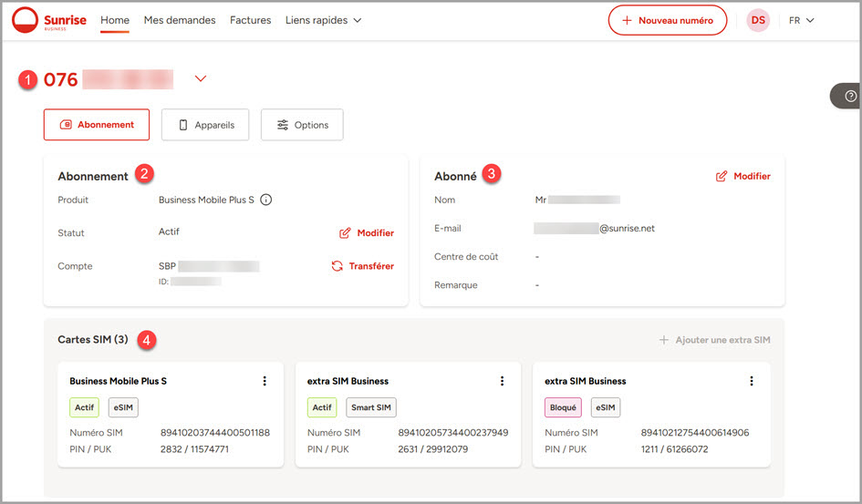Click the info icon beside Business Mobile Plus S
The image size is (862, 504).
[x=266, y=201]
